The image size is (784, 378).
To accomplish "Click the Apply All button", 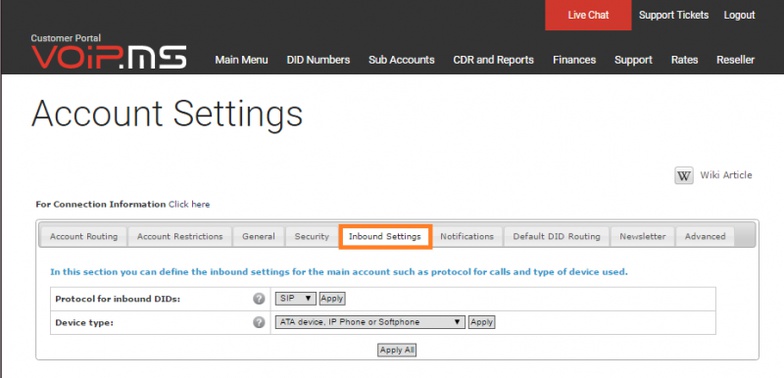I will 397,350.
